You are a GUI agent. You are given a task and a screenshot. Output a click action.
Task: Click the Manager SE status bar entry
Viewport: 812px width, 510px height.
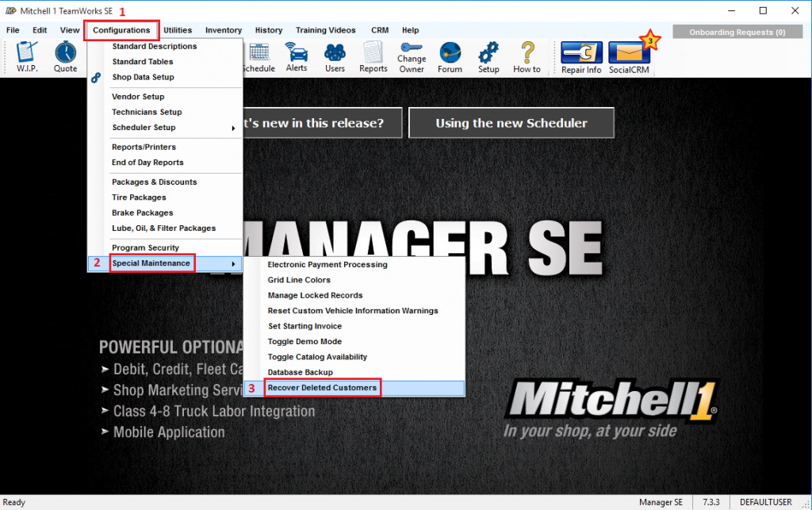[661, 502]
